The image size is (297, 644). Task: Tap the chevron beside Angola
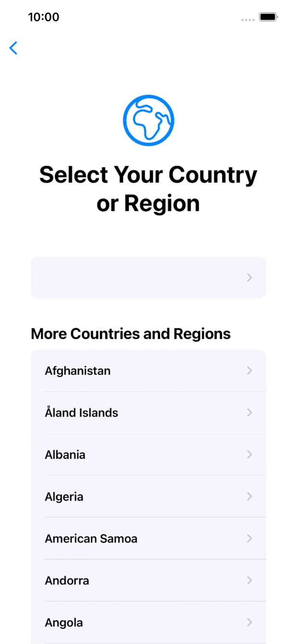point(249,622)
